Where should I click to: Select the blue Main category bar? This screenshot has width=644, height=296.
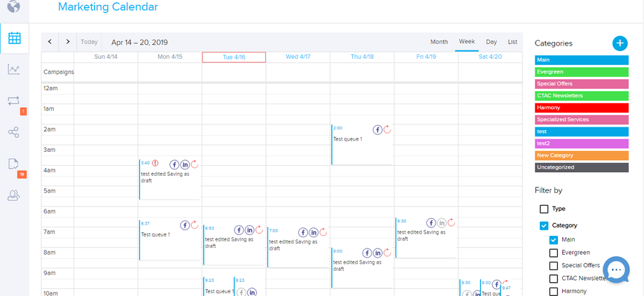pyautogui.click(x=582, y=60)
